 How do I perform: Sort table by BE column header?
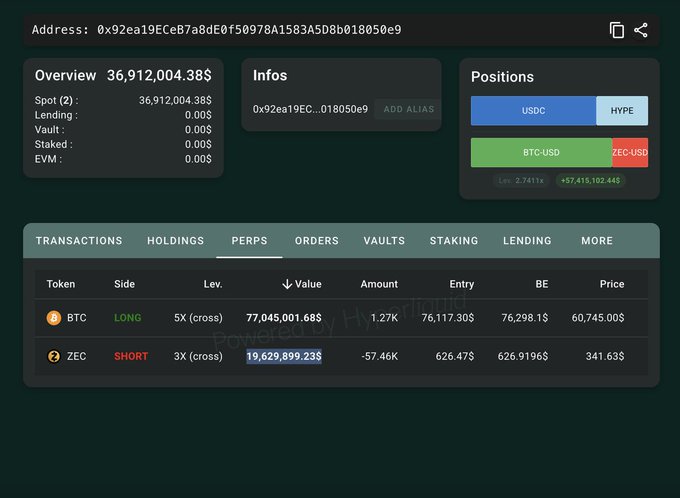pyautogui.click(x=542, y=284)
